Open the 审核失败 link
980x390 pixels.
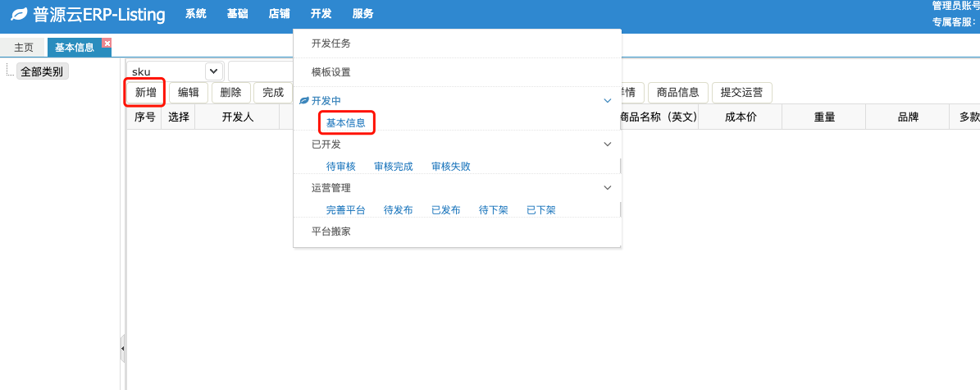click(x=450, y=167)
